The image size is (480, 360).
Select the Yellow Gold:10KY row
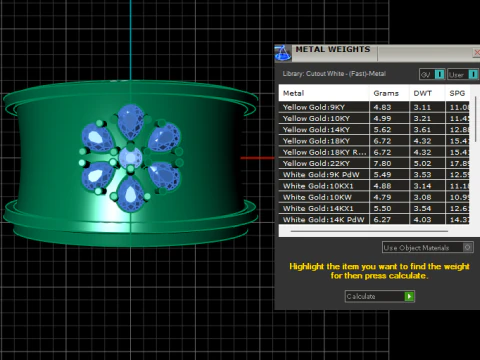[x=374, y=118]
